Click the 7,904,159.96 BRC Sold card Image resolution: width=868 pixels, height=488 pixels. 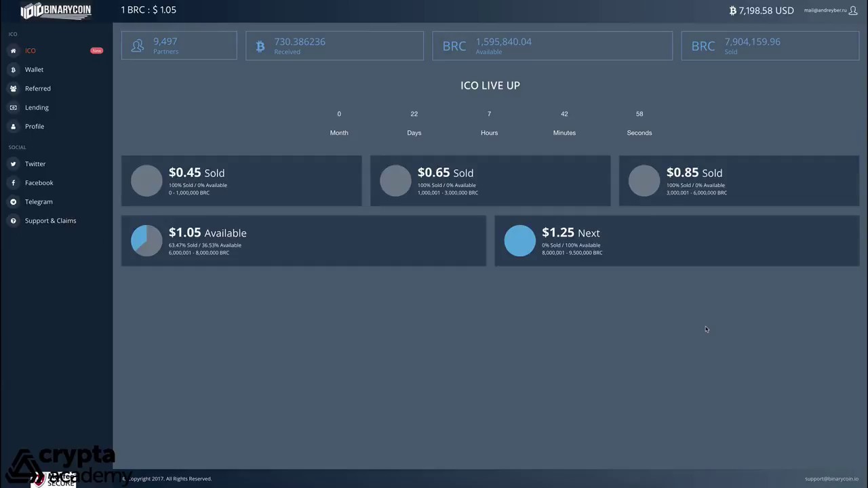(770, 45)
